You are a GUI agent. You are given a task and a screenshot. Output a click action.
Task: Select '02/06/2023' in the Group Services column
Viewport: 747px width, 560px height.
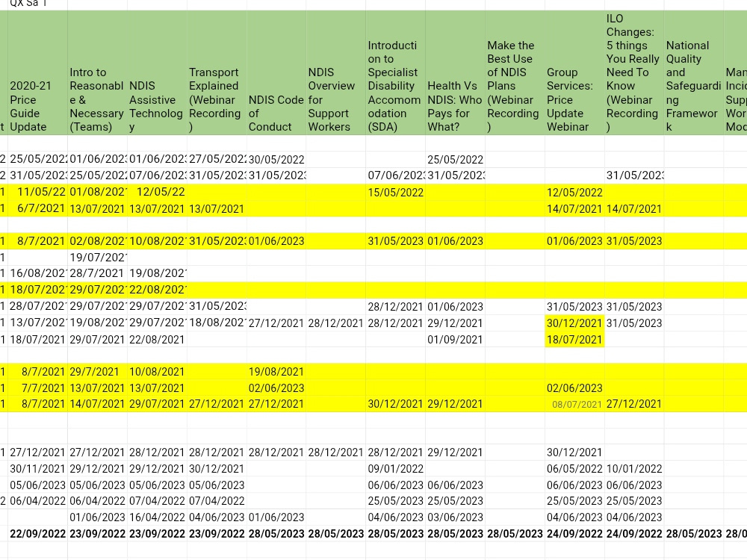point(574,388)
